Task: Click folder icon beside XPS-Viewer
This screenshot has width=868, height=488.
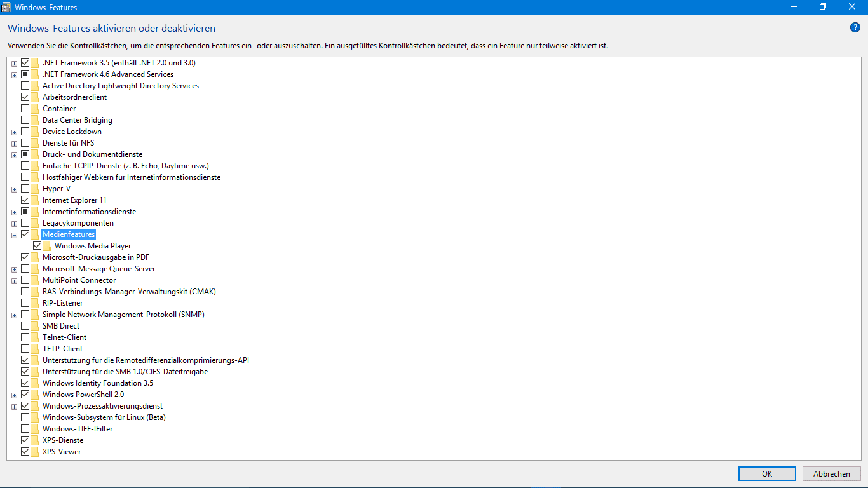Action: (35, 452)
